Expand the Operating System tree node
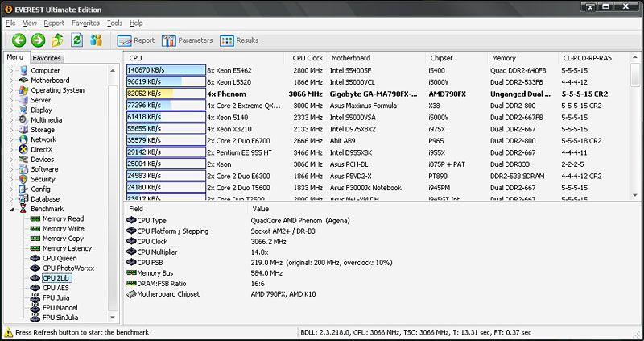644x341 pixels. (11, 90)
